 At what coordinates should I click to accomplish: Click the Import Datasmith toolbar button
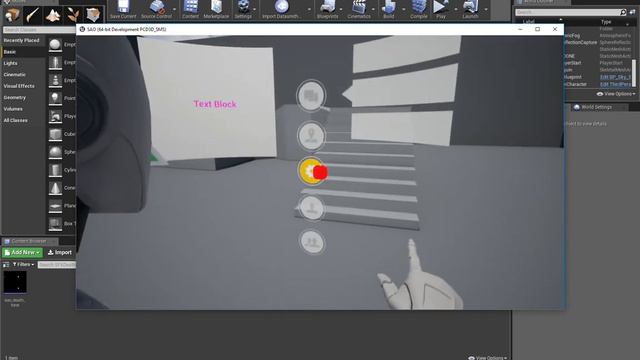coord(282,9)
